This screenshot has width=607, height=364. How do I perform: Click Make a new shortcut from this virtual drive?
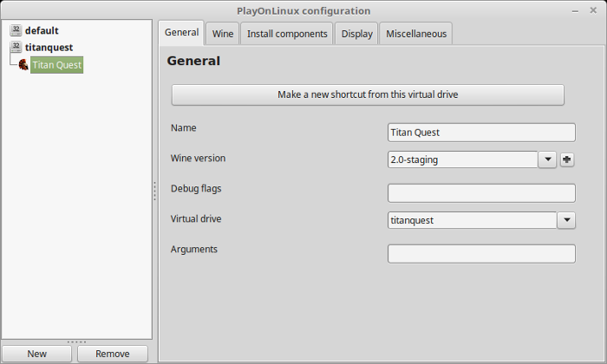tap(368, 94)
